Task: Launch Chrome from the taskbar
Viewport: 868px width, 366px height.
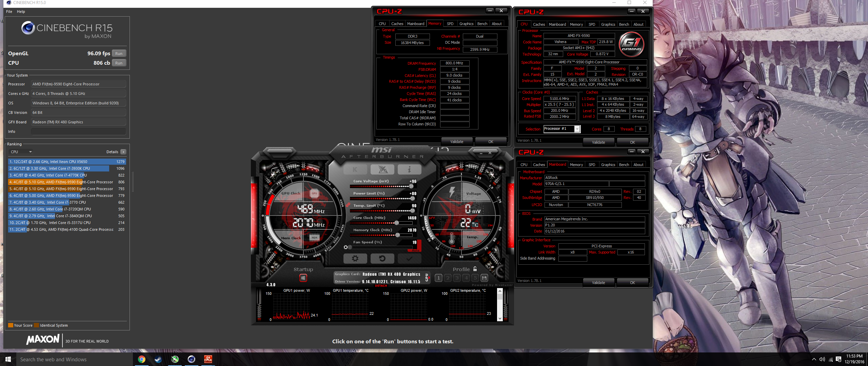Action: click(x=142, y=359)
